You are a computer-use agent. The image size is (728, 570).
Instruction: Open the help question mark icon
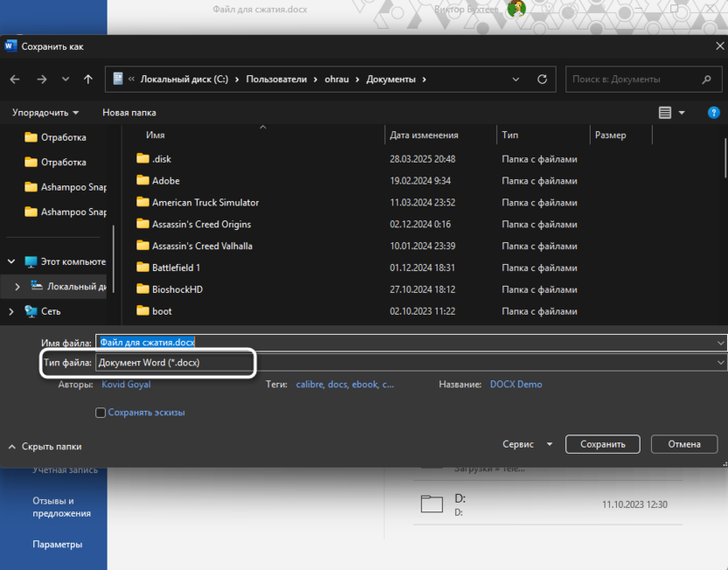714,113
